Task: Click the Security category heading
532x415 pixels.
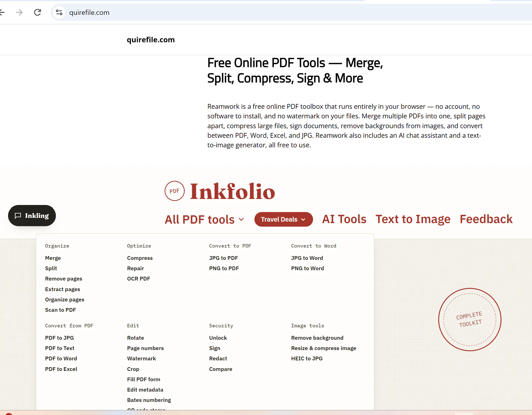Action: (221, 326)
